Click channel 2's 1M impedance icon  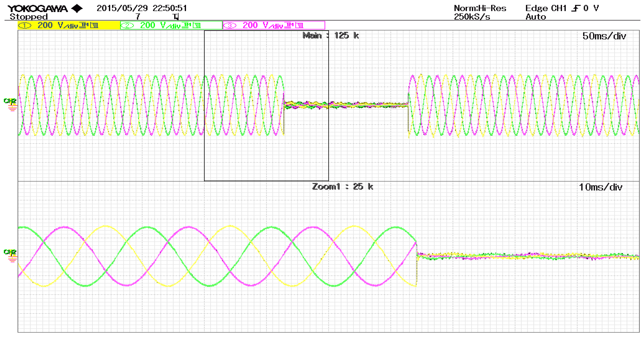click(x=186, y=25)
